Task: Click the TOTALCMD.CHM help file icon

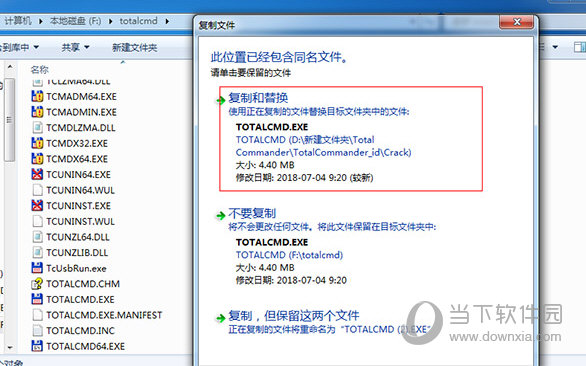Action: click(37, 284)
